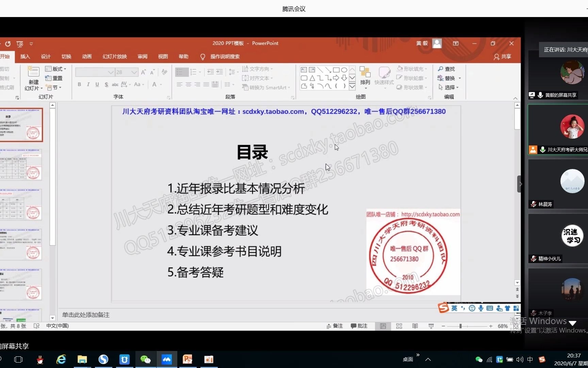Image resolution: width=588 pixels, height=368 pixels.
Task: Open the font size 28 dropdown
Action: pyautogui.click(x=134, y=72)
